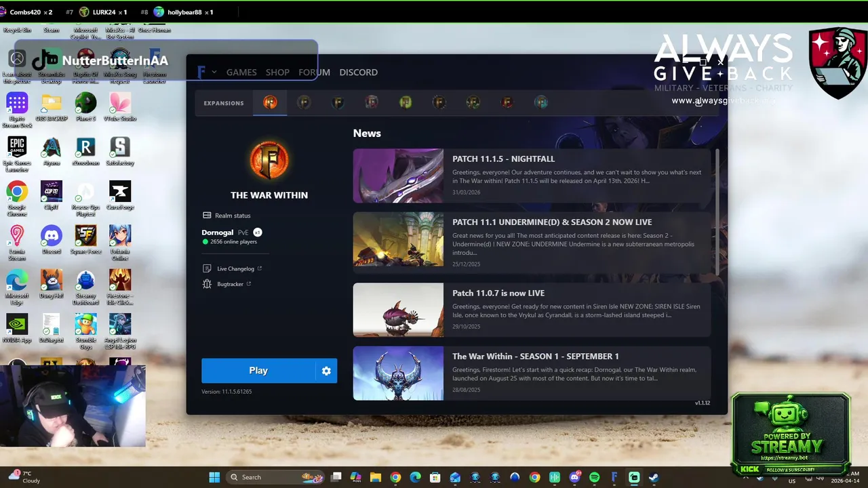
Task: Click the Bugtracker bug icon
Action: (207, 284)
